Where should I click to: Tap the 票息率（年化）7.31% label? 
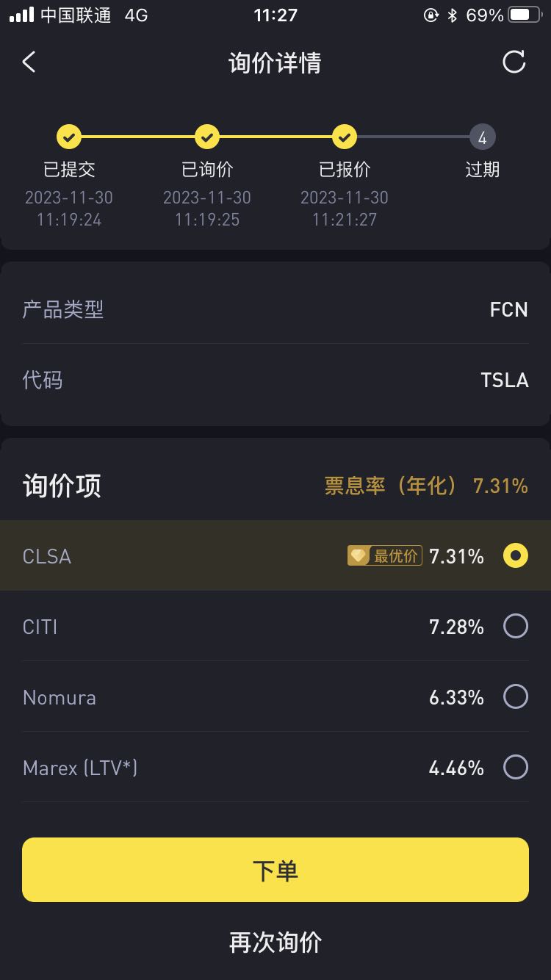coord(426,486)
